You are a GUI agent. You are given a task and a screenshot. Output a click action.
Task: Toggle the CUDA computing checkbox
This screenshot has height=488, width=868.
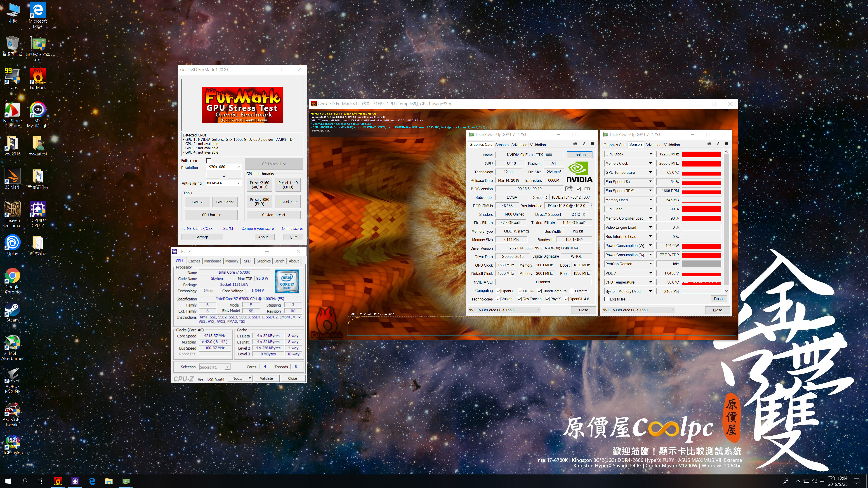pos(520,291)
